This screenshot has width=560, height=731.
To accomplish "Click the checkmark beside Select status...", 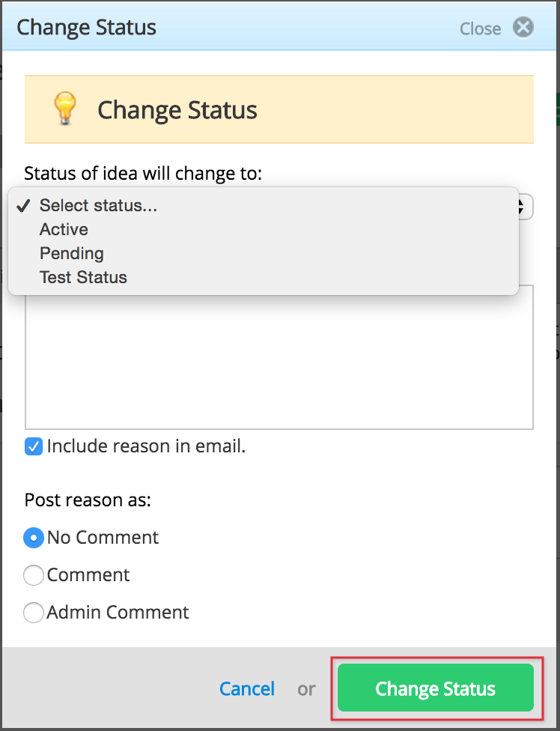I will coord(23,205).
